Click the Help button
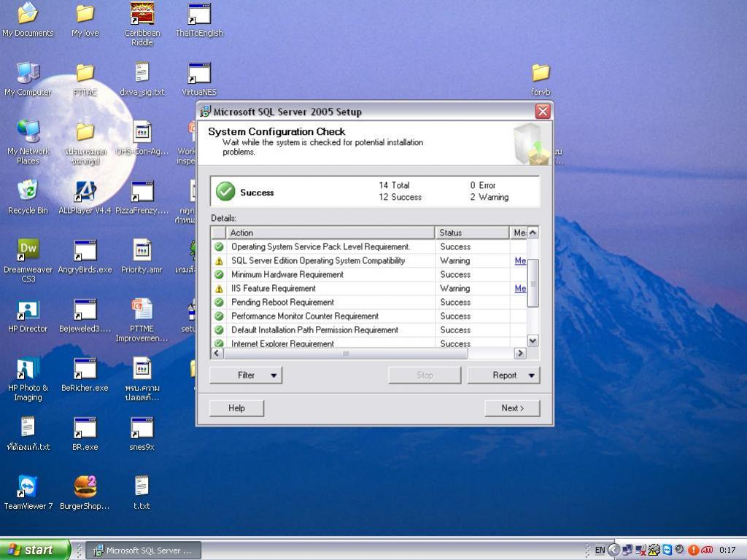The width and height of the screenshot is (747, 560). point(237,408)
